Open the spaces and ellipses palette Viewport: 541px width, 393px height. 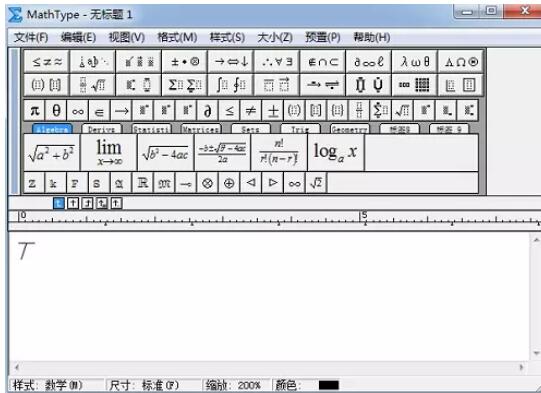coord(92,61)
